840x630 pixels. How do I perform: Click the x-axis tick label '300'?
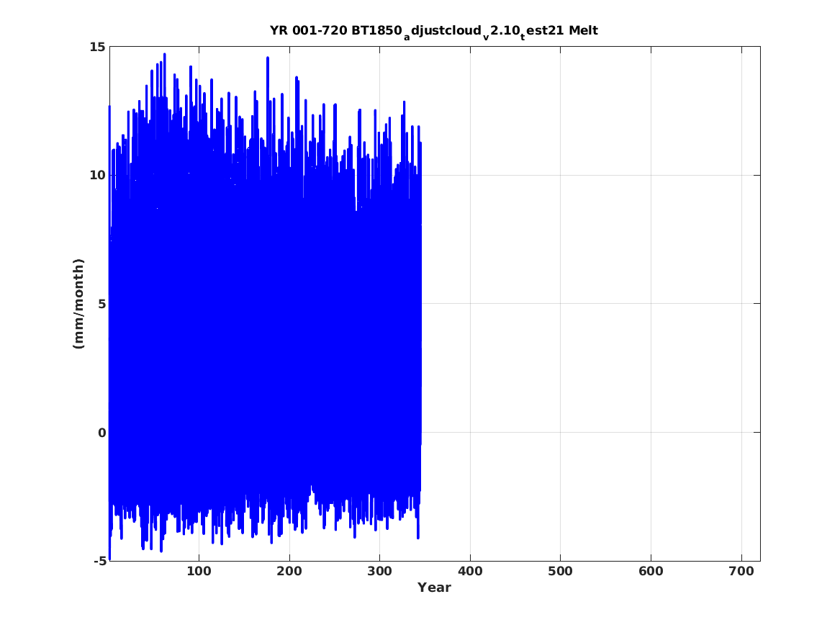[380, 572]
